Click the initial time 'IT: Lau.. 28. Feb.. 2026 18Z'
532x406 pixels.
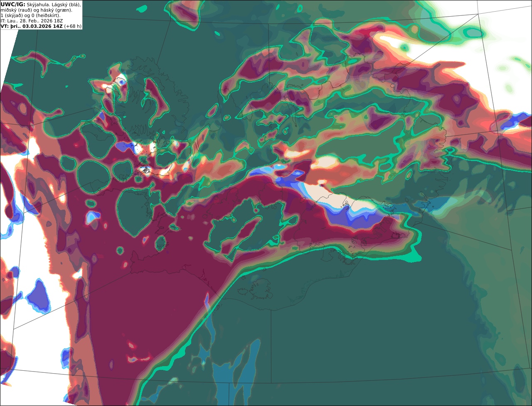click(x=32, y=21)
